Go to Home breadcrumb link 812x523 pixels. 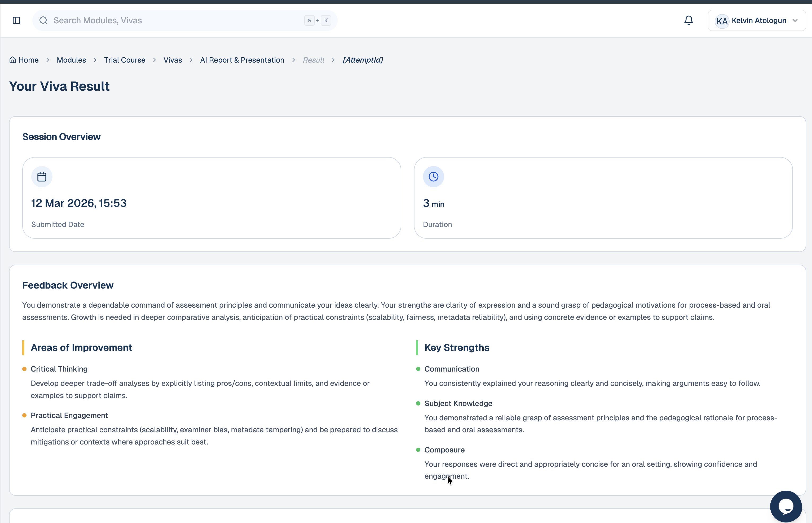coord(29,60)
